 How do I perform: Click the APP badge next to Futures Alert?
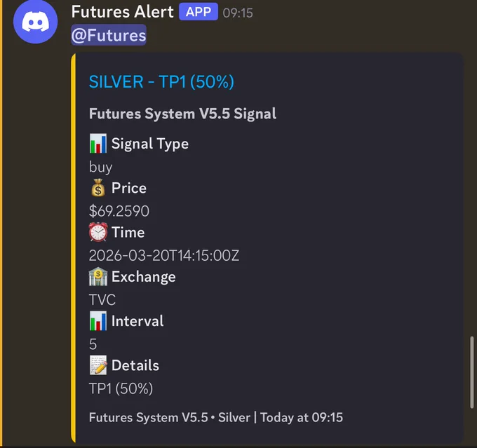tap(199, 11)
